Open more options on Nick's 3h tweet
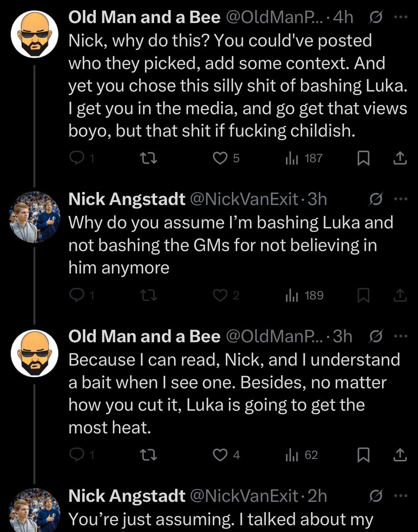This screenshot has height=532, width=418. (x=400, y=199)
